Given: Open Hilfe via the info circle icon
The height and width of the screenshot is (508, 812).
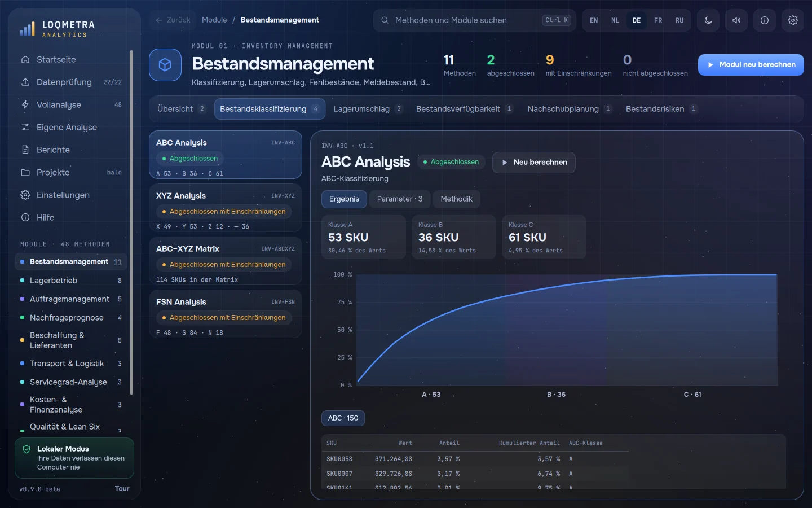Looking at the screenshot, I should tap(25, 217).
